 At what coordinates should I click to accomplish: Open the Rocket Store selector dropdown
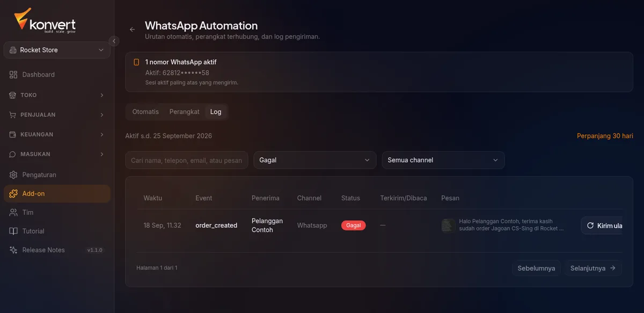click(57, 50)
